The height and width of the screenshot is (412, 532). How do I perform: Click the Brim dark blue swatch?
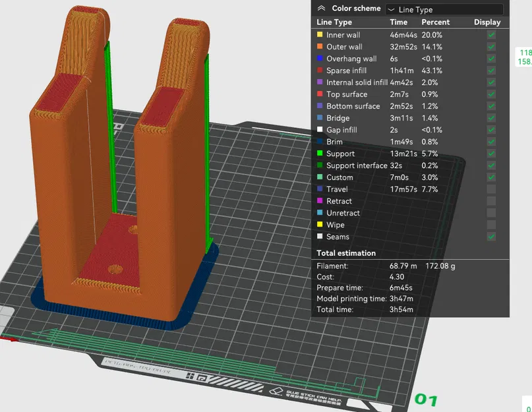coord(320,141)
